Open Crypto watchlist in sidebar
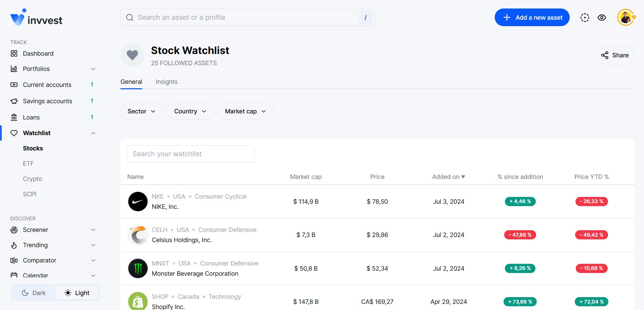Viewport: 644px width, 310px height. pyautogui.click(x=33, y=179)
